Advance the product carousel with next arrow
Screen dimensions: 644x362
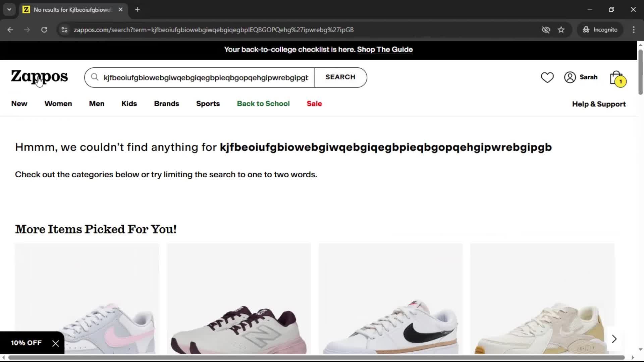click(614, 339)
